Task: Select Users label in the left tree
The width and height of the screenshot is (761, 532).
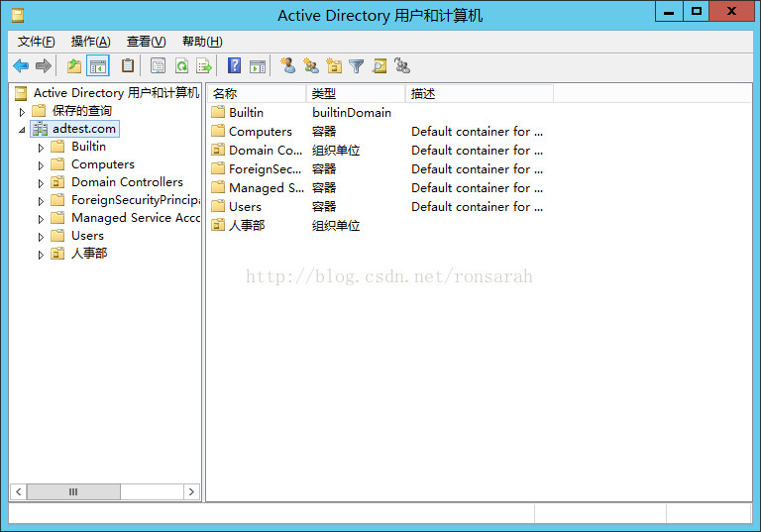Action: tap(87, 236)
